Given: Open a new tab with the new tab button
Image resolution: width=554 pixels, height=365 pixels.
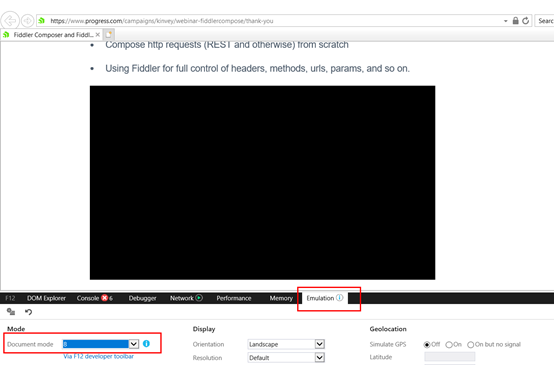Looking at the screenshot, I should (x=109, y=35).
